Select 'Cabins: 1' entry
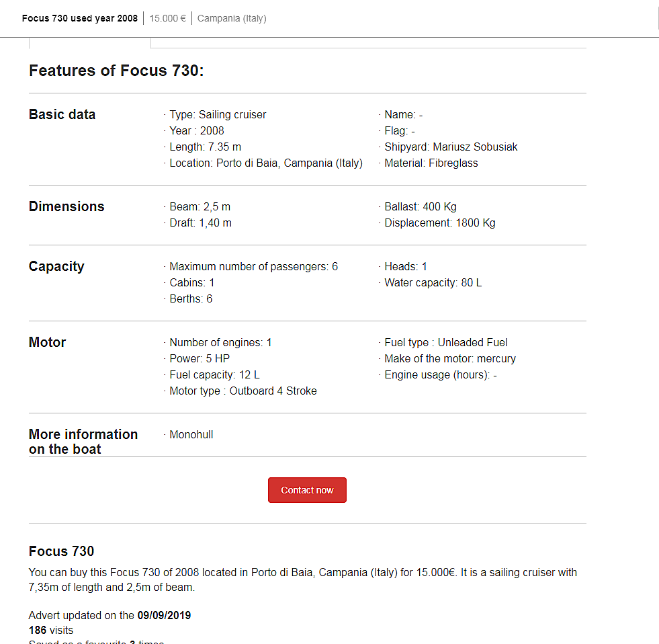The height and width of the screenshot is (644, 659). pos(192,282)
